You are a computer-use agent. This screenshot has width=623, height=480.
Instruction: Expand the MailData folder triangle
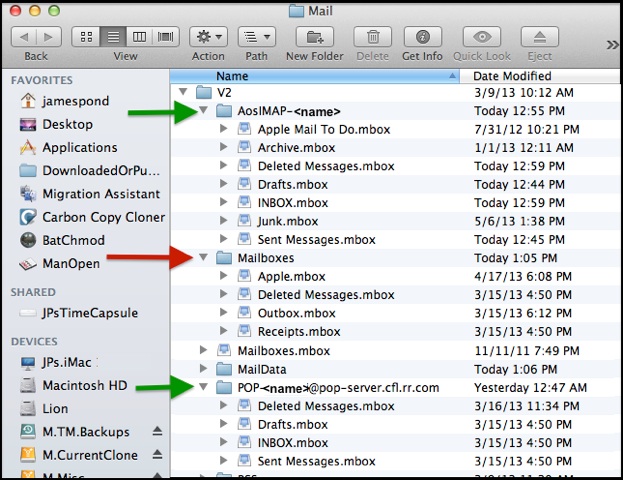pos(203,368)
